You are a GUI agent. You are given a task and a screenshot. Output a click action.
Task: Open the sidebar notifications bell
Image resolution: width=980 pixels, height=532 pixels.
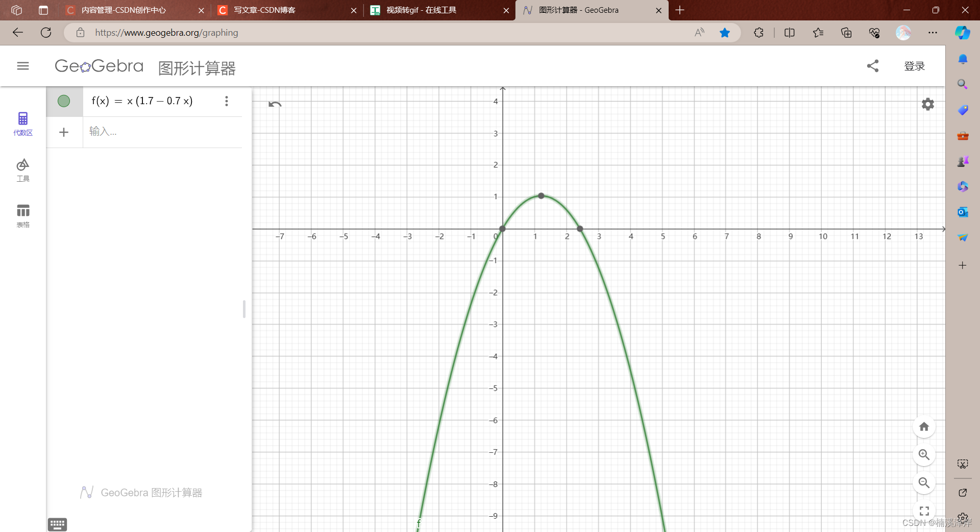(963, 59)
